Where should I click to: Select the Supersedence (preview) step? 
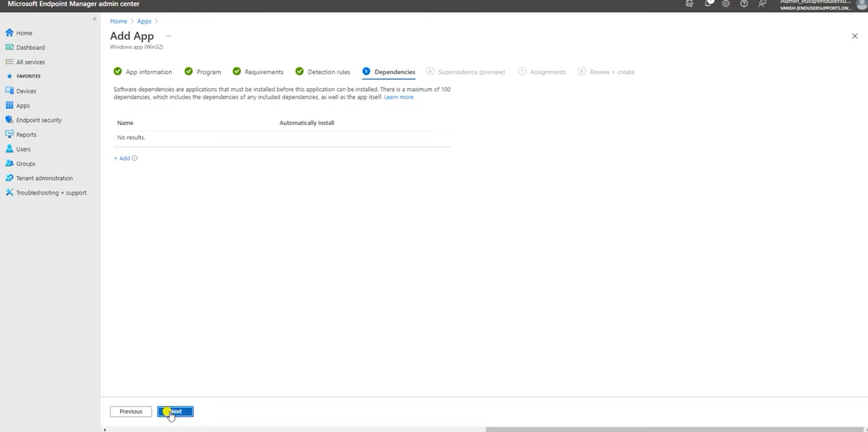tap(465, 72)
